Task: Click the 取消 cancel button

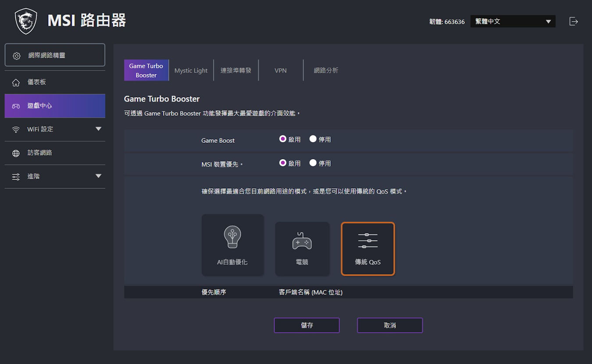Action: tap(390, 325)
